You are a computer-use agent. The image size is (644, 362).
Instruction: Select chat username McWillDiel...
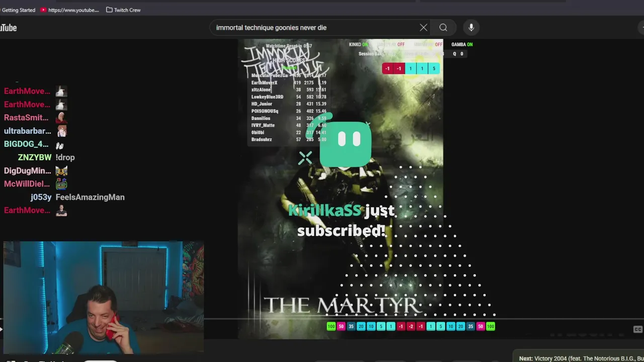pyautogui.click(x=27, y=184)
